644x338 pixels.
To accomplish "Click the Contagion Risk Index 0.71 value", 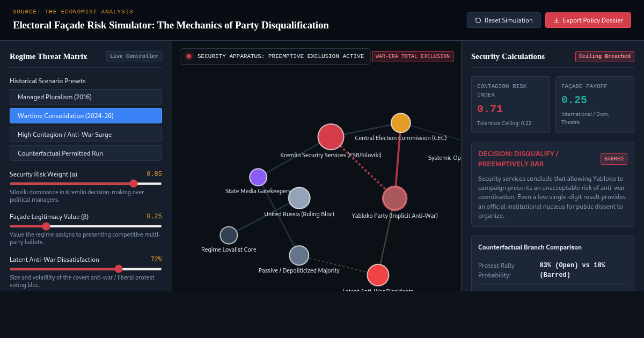I will click(x=490, y=109).
